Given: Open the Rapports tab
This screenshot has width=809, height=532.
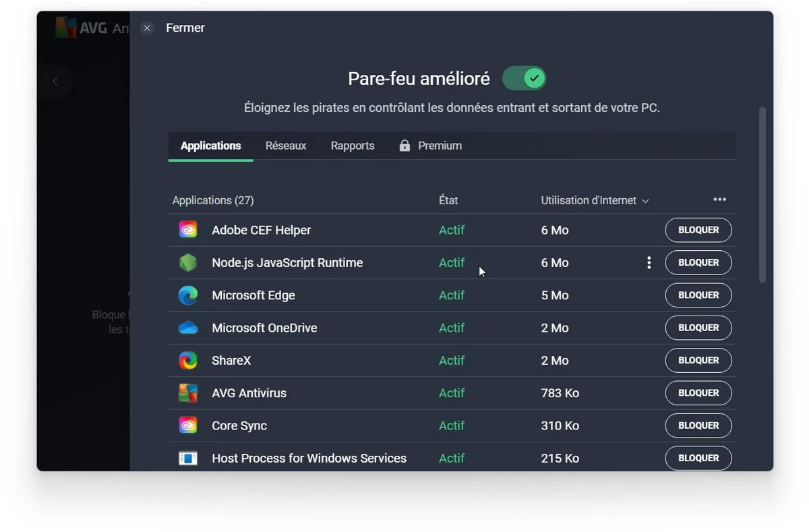Looking at the screenshot, I should [x=353, y=146].
